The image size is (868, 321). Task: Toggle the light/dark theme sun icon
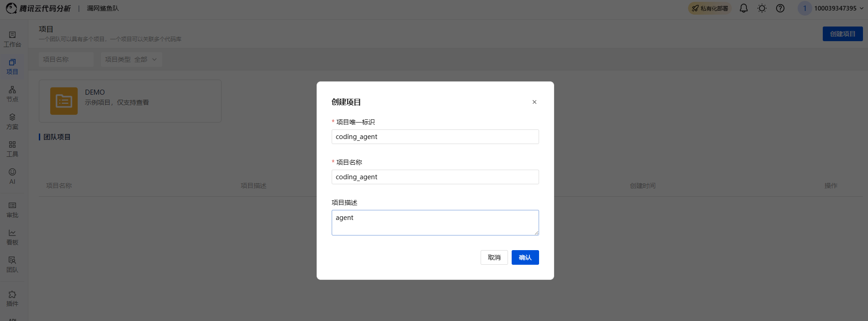pos(762,8)
